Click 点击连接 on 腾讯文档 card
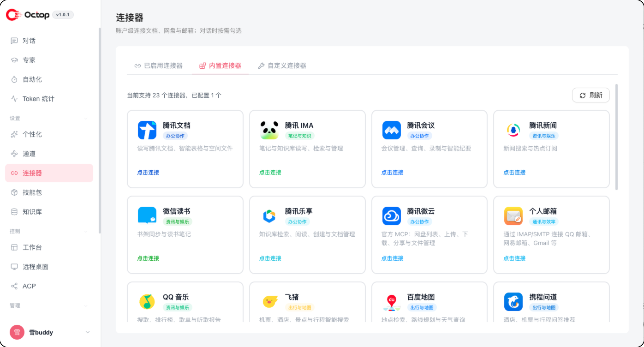Image resolution: width=644 pixels, height=347 pixels. (148, 173)
